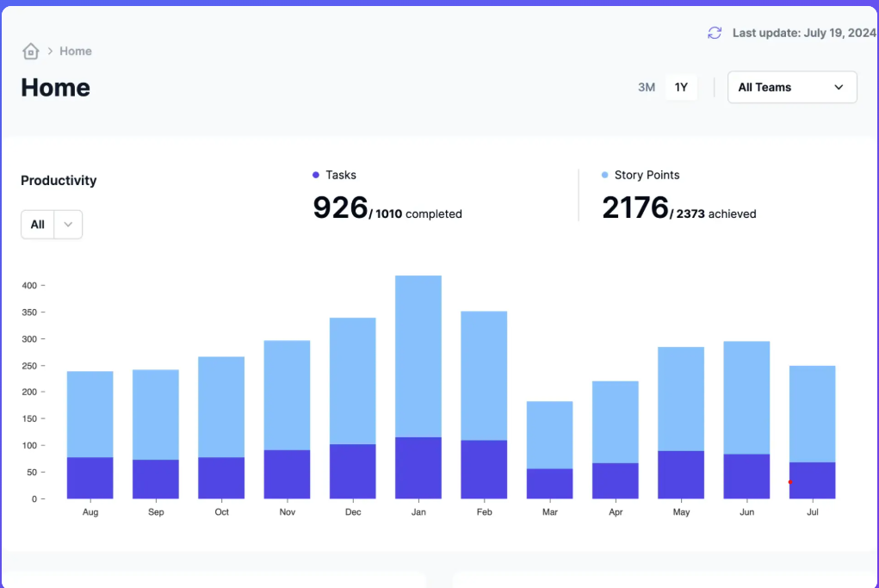Click the purple Tasks legend dot
The height and width of the screenshot is (588, 879).
pos(315,174)
